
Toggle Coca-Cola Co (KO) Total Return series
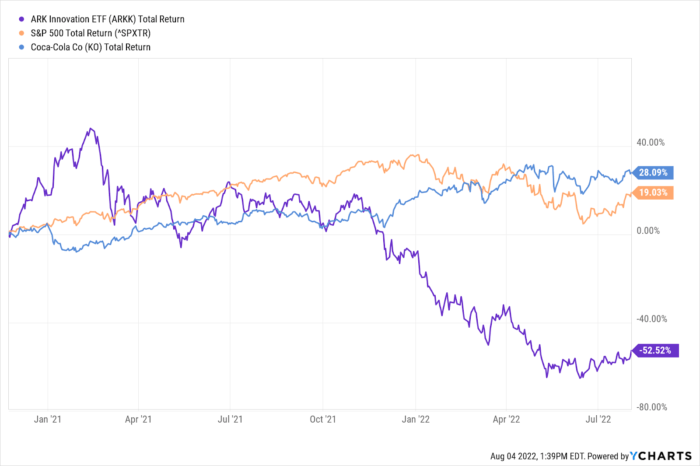84,47
